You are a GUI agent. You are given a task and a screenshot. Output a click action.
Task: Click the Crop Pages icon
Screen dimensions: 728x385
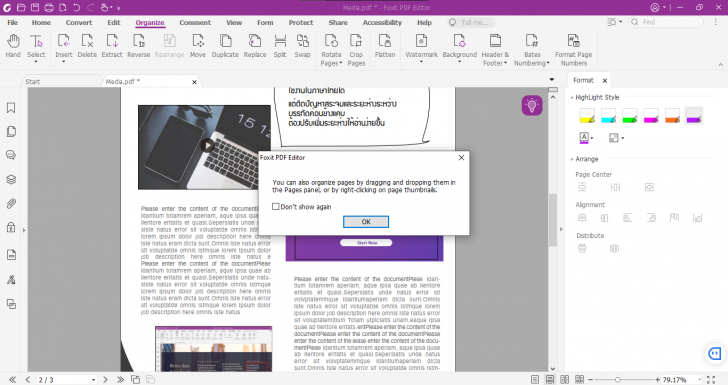coord(356,50)
